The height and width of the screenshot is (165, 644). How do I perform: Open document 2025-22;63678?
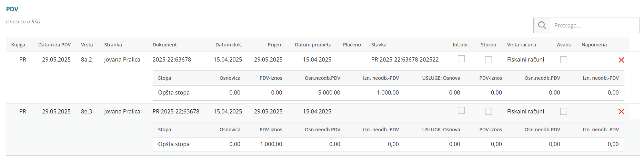[172, 59]
